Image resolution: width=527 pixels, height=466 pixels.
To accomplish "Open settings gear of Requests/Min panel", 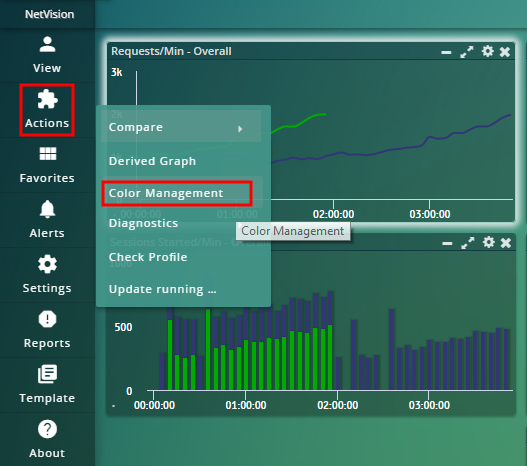I will pyautogui.click(x=488, y=51).
